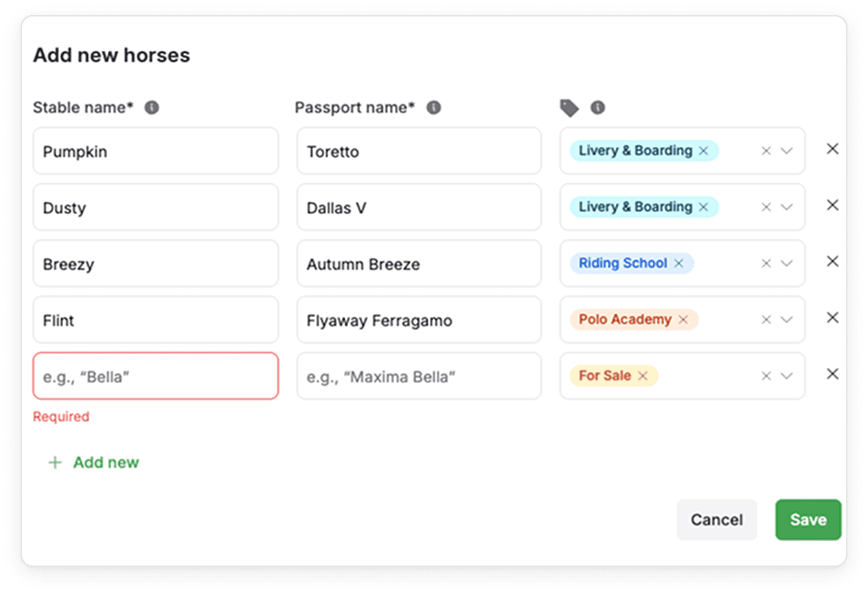Remove the Riding School tag chip

678,264
